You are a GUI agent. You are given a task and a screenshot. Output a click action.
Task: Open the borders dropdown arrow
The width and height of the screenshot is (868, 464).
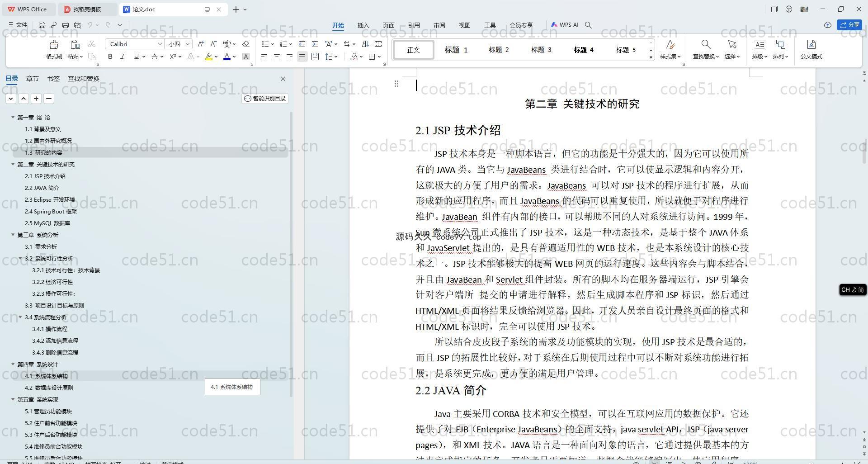[x=379, y=57]
